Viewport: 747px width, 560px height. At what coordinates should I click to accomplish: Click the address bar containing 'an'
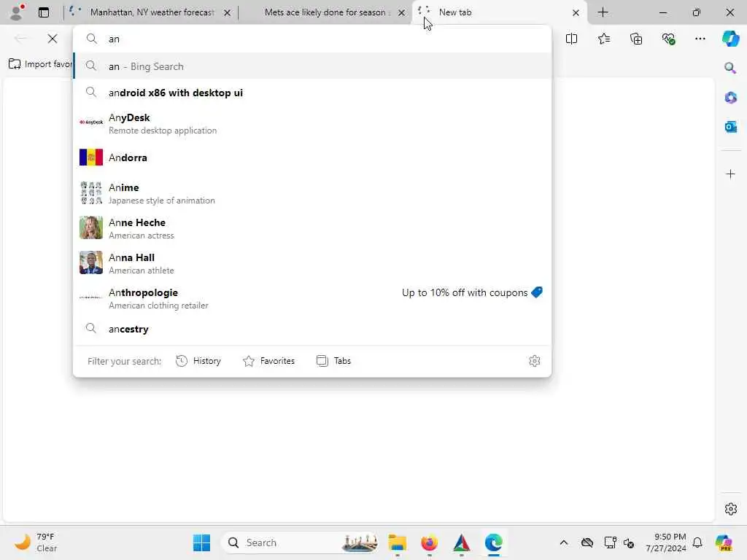[312, 39]
